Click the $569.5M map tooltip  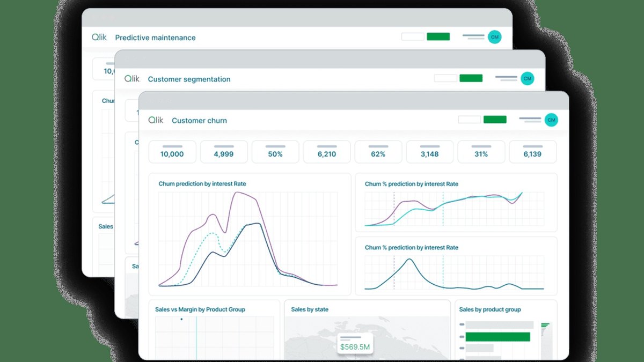pos(355,344)
